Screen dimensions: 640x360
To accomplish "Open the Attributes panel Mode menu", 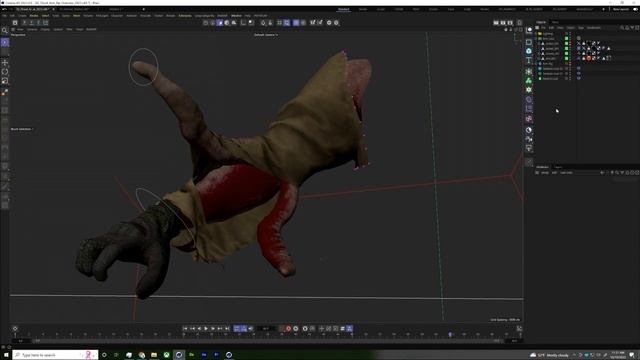I will click(x=545, y=173).
